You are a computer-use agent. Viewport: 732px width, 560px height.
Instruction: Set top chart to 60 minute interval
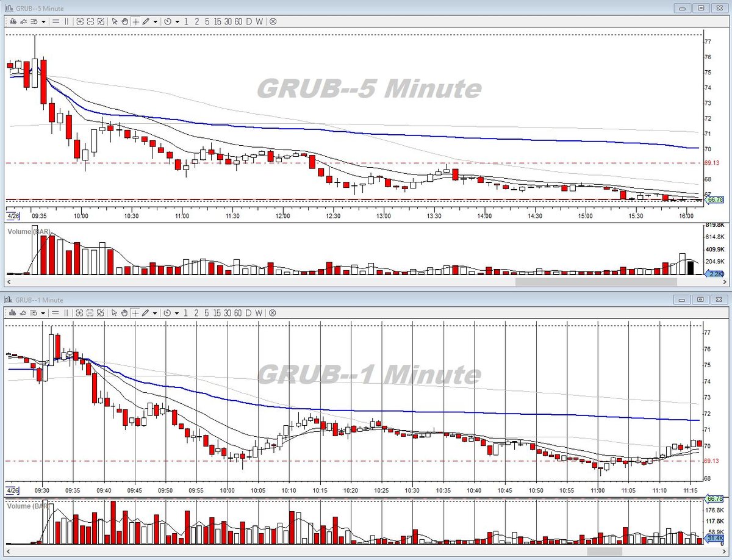tap(238, 21)
